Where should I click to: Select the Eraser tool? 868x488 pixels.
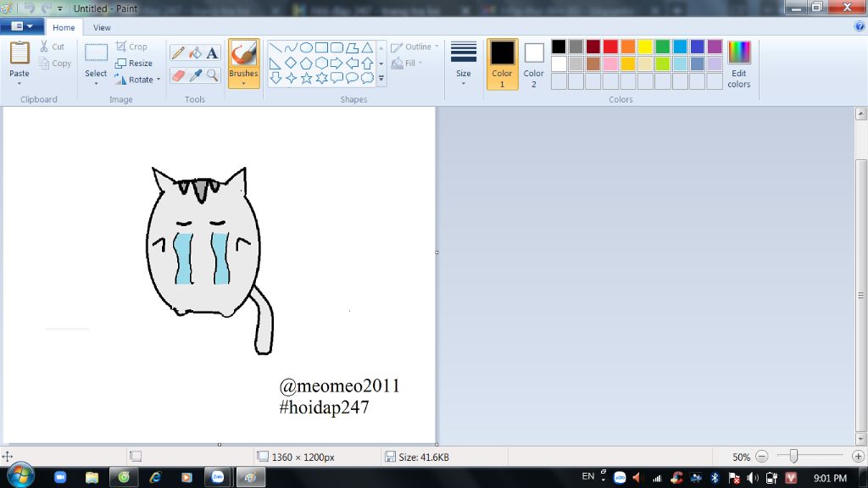(178, 75)
